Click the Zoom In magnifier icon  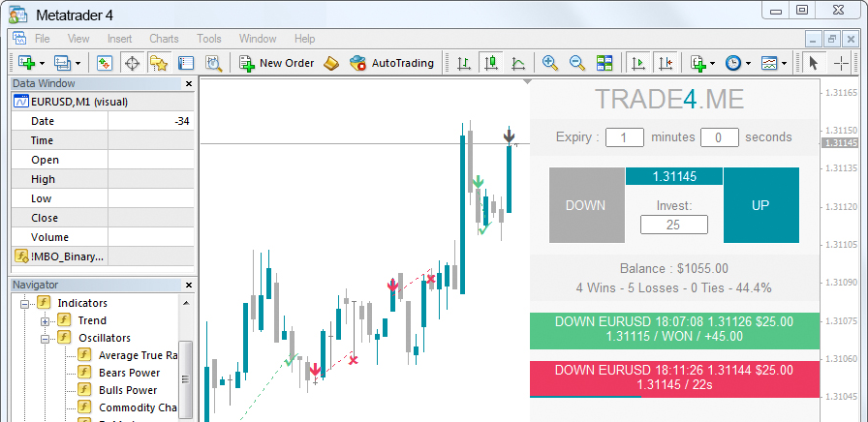(x=549, y=63)
